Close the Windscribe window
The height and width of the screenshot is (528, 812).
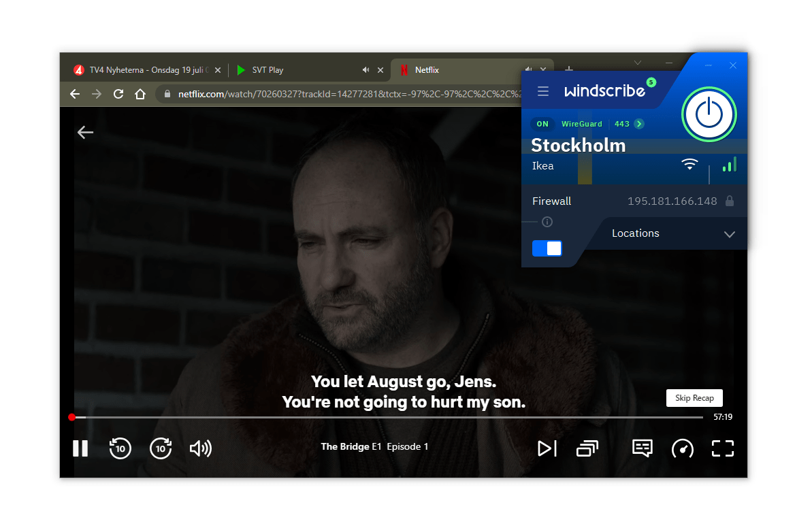click(x=733, y=65)
